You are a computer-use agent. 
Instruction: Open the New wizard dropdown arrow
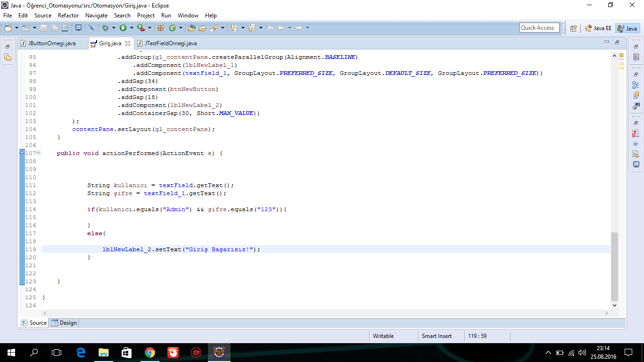17,28
